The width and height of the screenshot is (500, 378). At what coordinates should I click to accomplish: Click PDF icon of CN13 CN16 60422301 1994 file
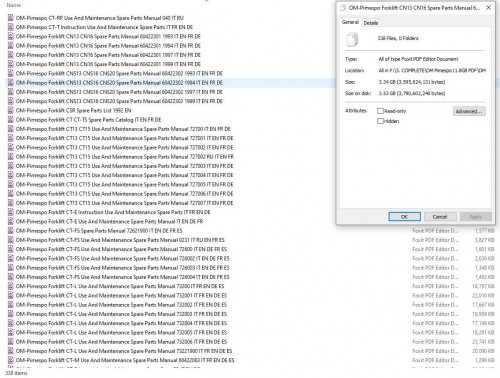(x=11, y=46)
